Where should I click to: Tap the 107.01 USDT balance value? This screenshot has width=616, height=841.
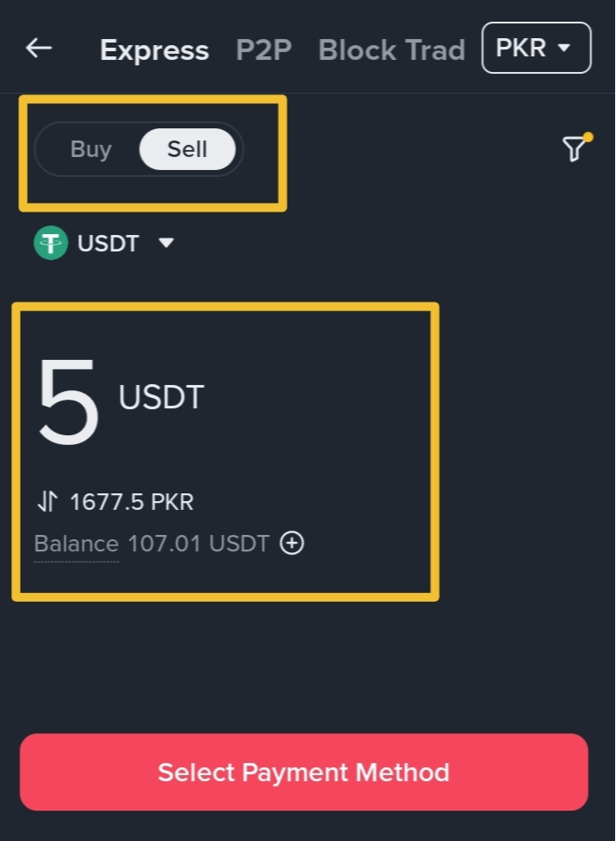tap(198, 544)
